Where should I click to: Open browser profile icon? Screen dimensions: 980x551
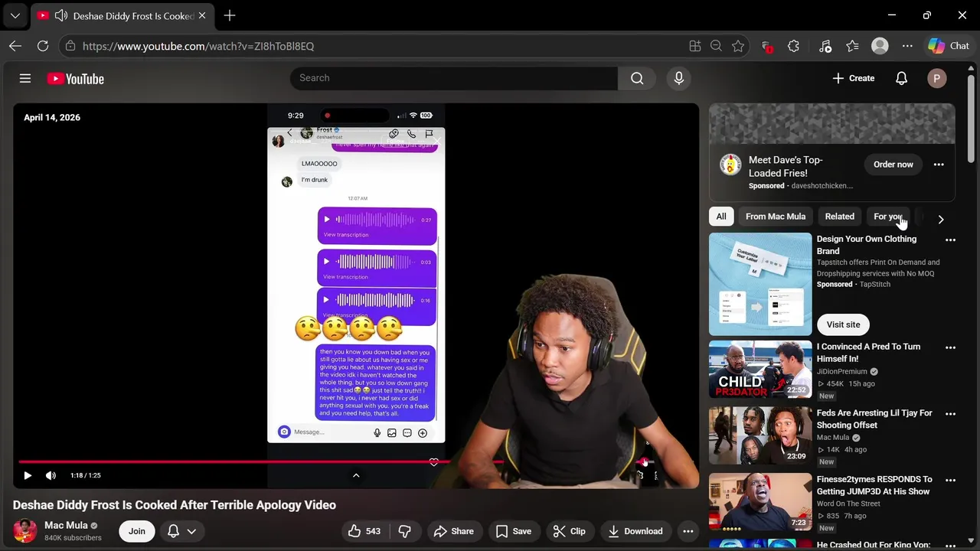pyautogui.click(x=880, y=46)
